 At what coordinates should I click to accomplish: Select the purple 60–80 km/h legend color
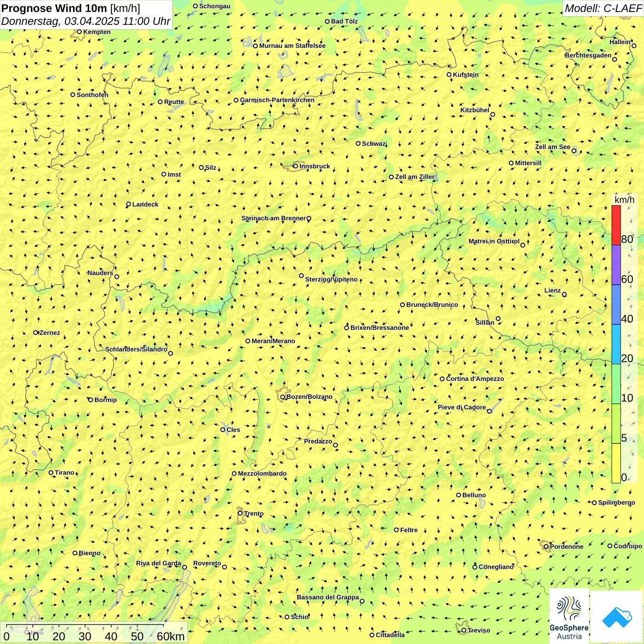click(616, 265)
